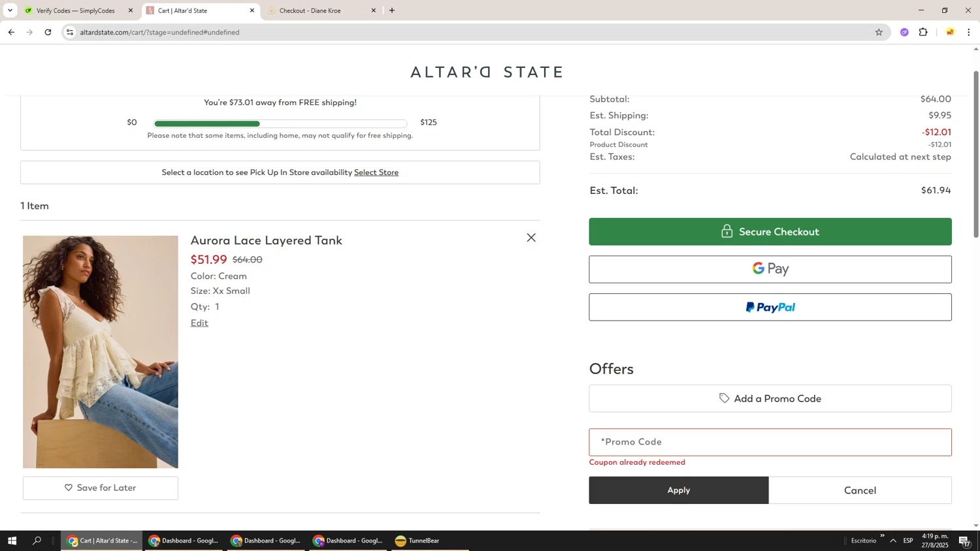Edit the Aurora Lace Layered Tank item
Viewport: 980px width, 551px height.
point(199,323)
